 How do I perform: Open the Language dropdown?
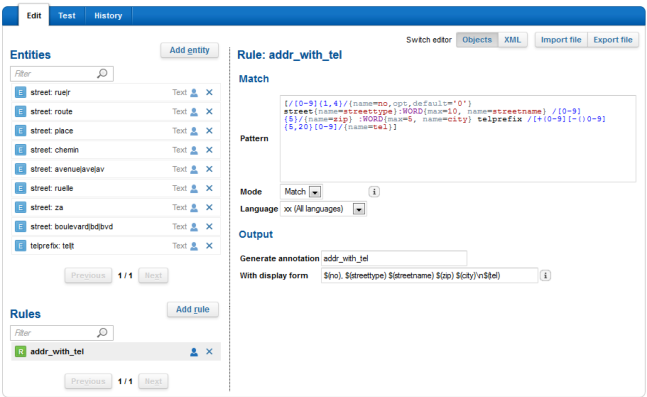click(x=359, y=209)
